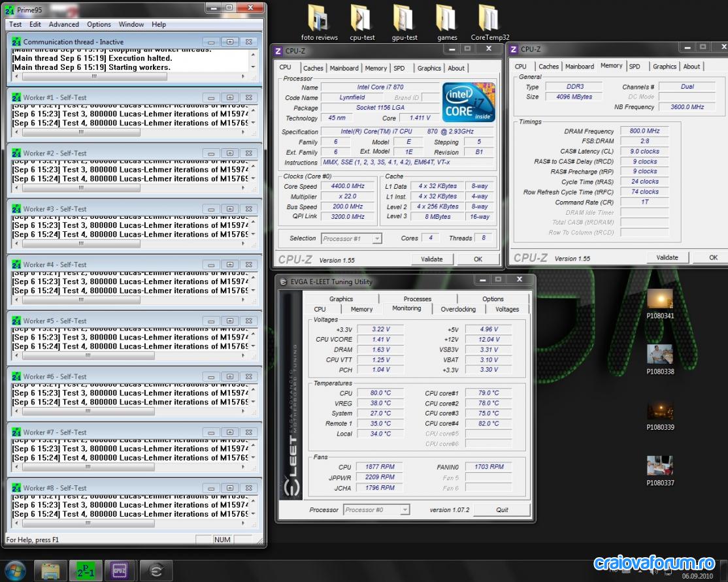Click OK in the CPU-Z processor window

[x=478, y=259]
